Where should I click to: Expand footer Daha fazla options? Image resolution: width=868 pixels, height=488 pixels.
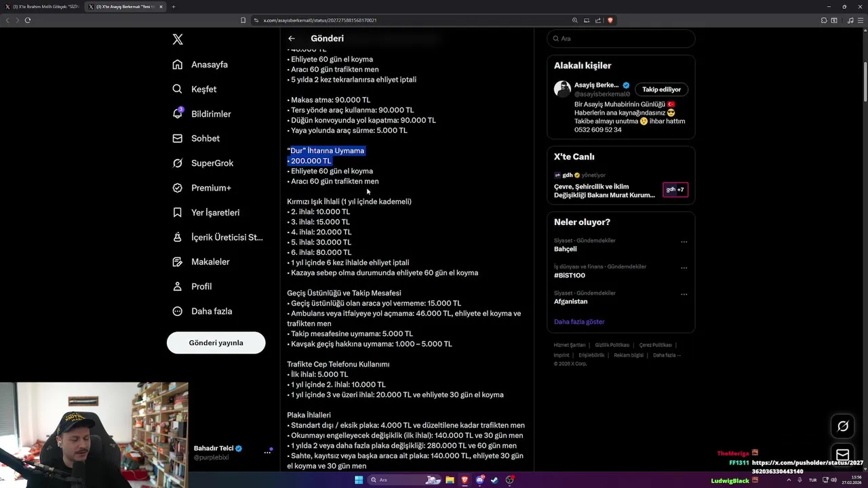click(667, 355)
